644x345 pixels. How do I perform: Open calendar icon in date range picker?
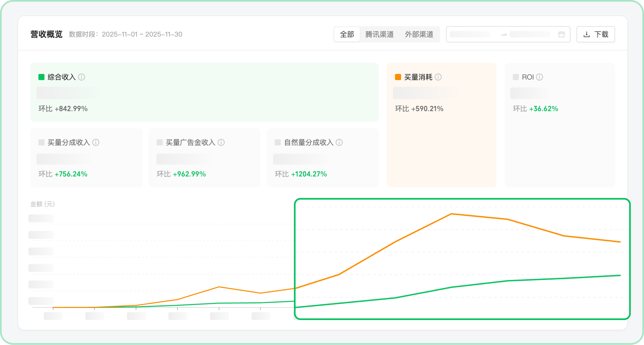pyautogui.click(x=561, y=34)
